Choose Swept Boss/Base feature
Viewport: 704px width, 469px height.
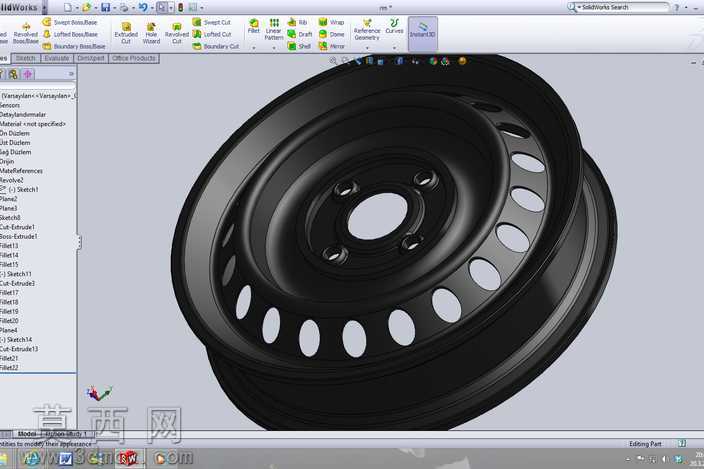coord(70,22)
